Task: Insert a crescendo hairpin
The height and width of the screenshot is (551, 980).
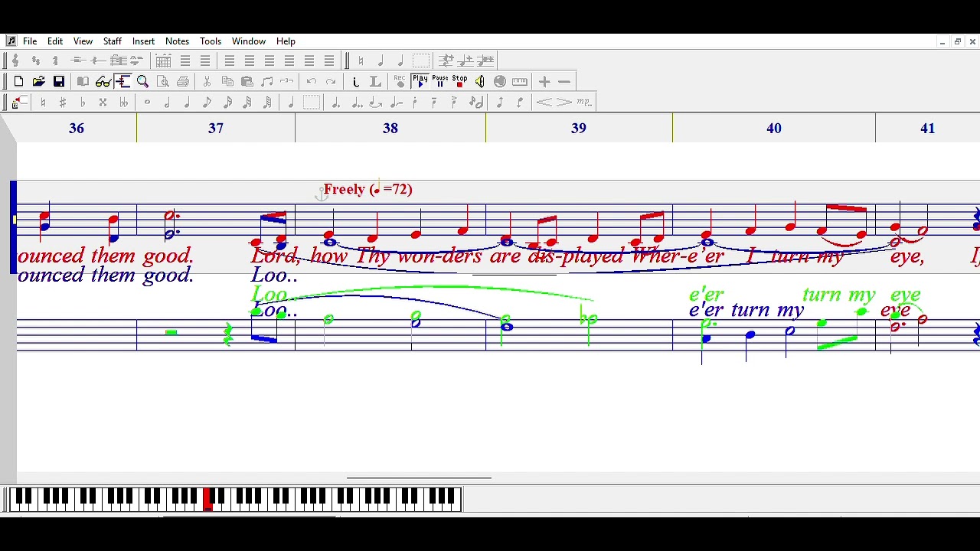Action: tap(544, 103)
